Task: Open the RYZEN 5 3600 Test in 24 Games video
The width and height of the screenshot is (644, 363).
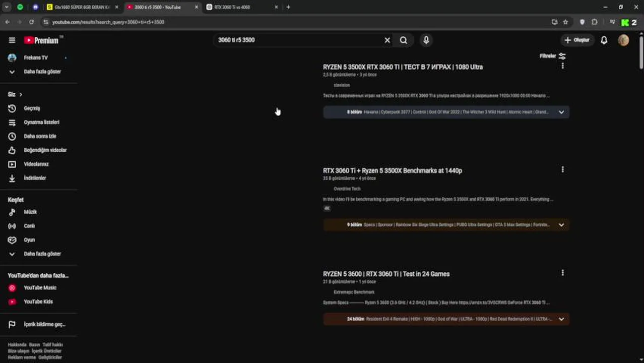Action: click(386, 274)
